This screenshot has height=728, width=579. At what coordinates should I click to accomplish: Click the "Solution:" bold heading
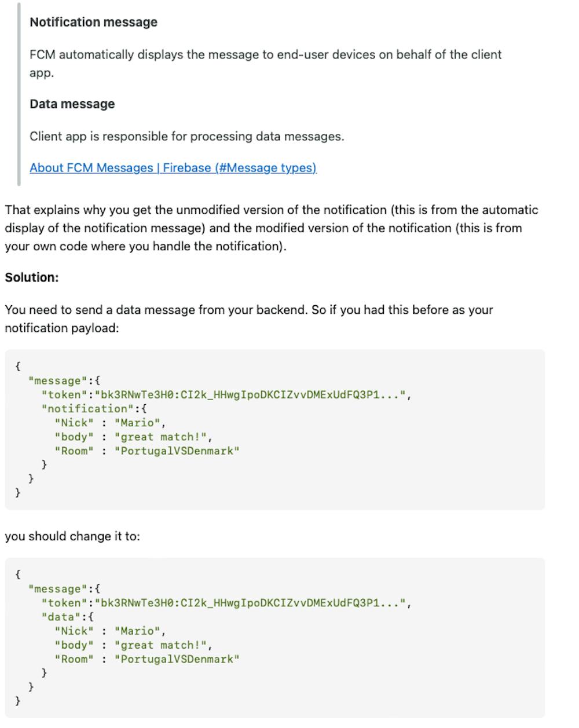coord(32,277)
